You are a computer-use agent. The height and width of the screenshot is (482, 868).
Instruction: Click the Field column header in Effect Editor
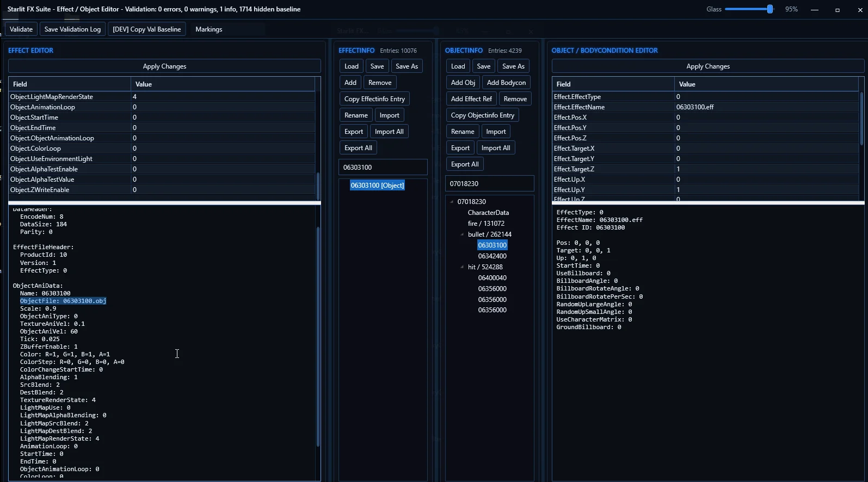70,84
